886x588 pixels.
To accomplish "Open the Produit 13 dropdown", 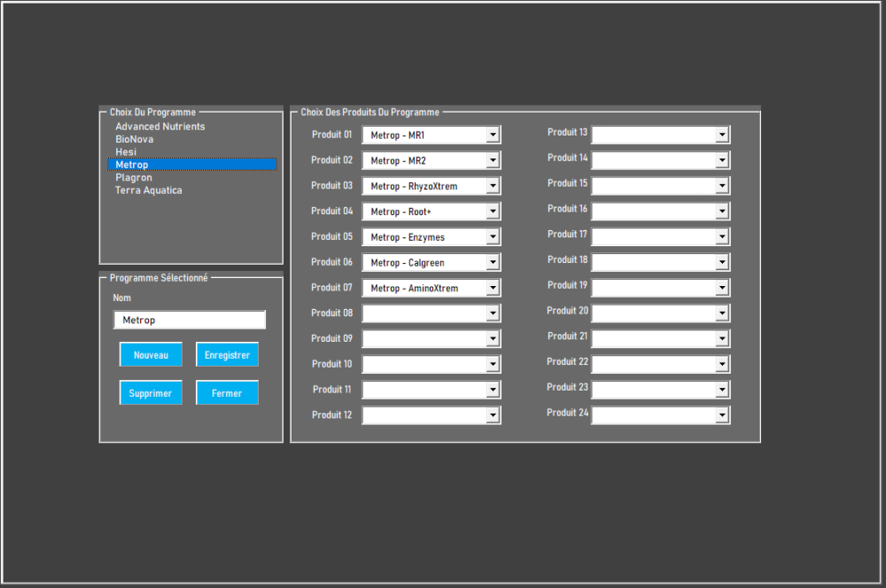I will point(722,135).
